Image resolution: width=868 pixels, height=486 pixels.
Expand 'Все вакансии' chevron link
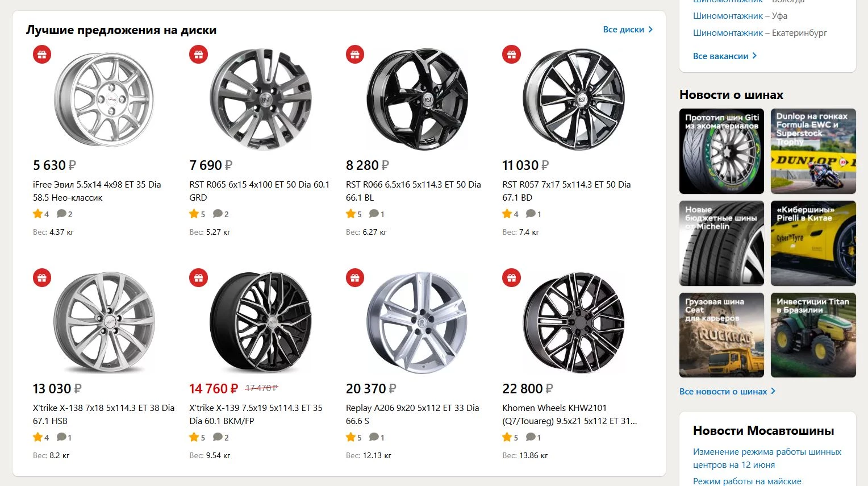click(725, 56)
